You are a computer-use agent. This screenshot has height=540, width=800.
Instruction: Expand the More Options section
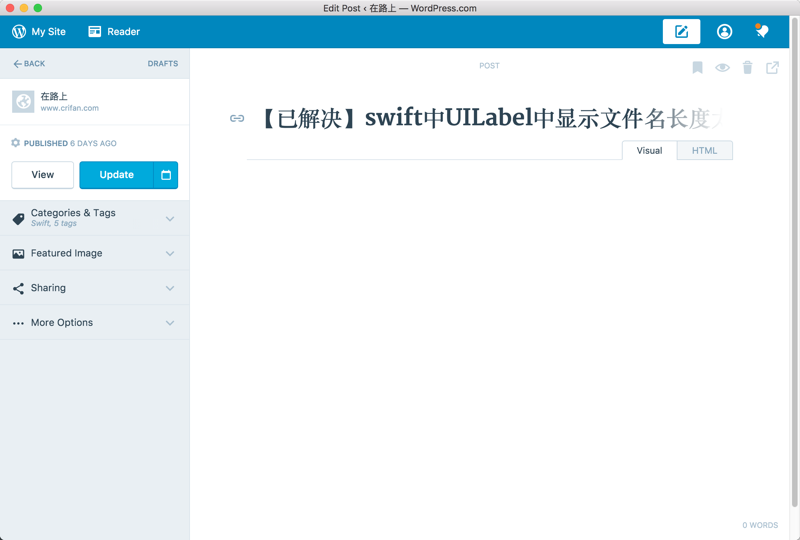point(95,323)
